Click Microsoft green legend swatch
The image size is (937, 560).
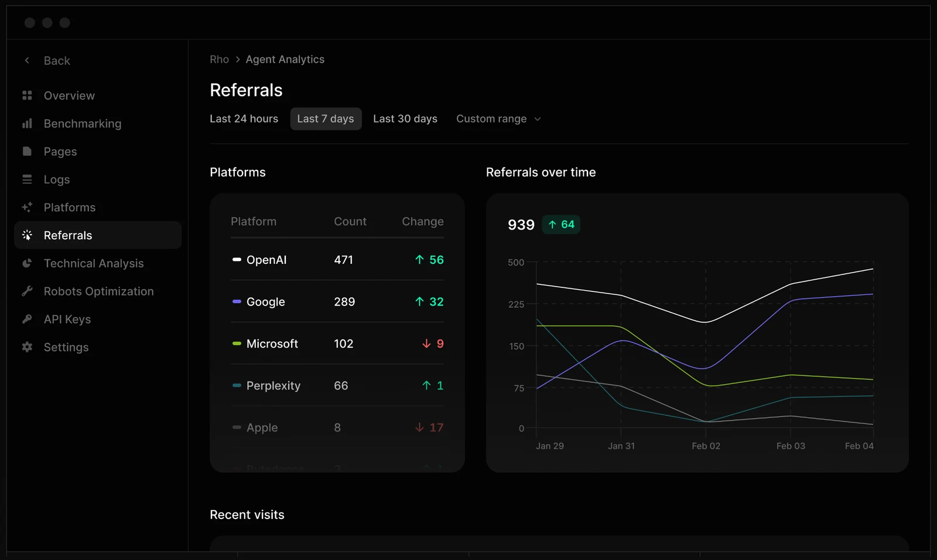click(x=237, y=343)
